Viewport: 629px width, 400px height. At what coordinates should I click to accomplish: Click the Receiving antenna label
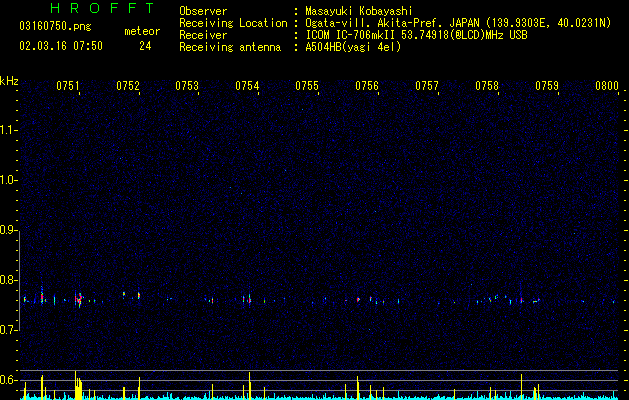230,47
